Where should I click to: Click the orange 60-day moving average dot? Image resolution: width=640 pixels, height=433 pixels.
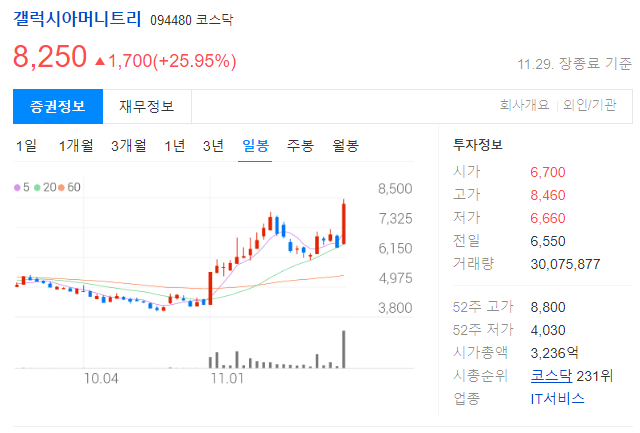(x=61, y=187)
